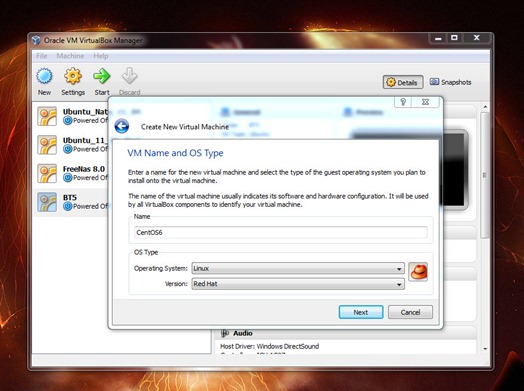
Task: Click the Audio section title
Action: 243,333
